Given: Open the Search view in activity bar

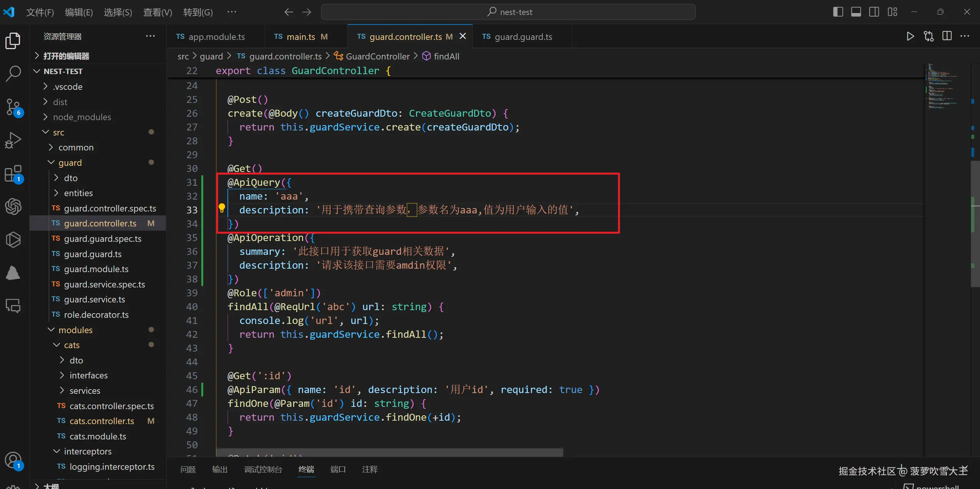Looking at the screenshot, I should point(13,73).
